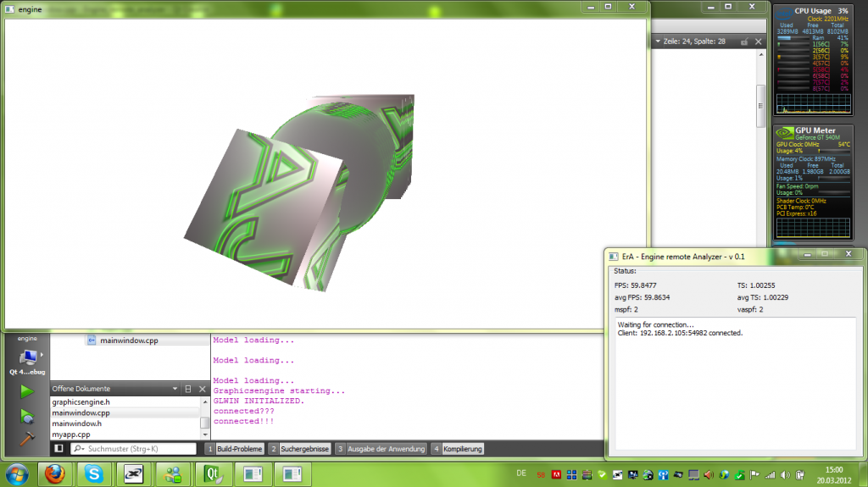Split the Offene Dokumente panel
Viewport: 868px width, 487px height.
[x=188, y=389]
